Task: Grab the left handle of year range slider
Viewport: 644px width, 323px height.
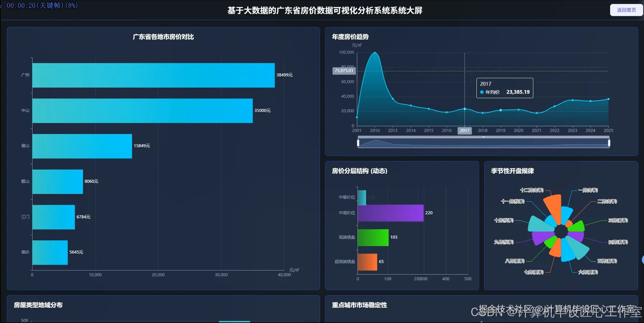Action: (x=358, y=143)
